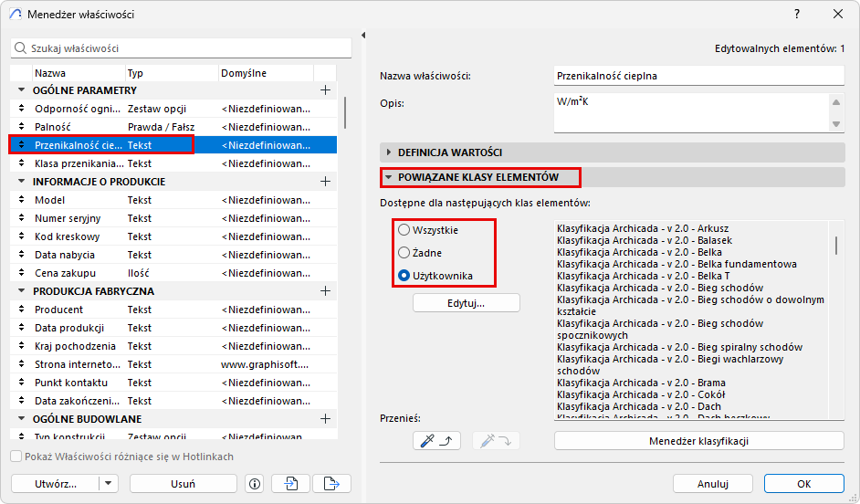Click the drag handle of Punkt kontaktu row
860x504 pixels.
point(21,383)
